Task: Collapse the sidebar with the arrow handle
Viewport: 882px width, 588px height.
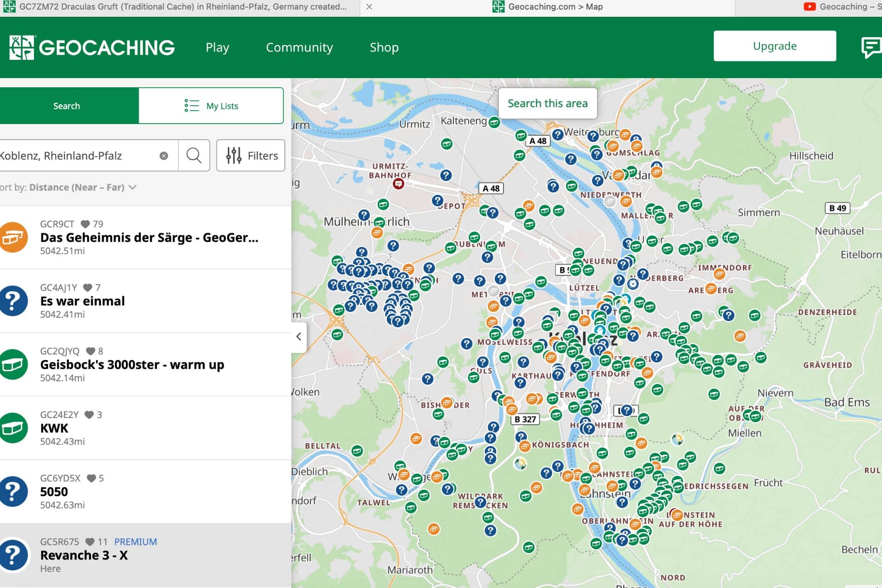Action: (x=299, y=336)
